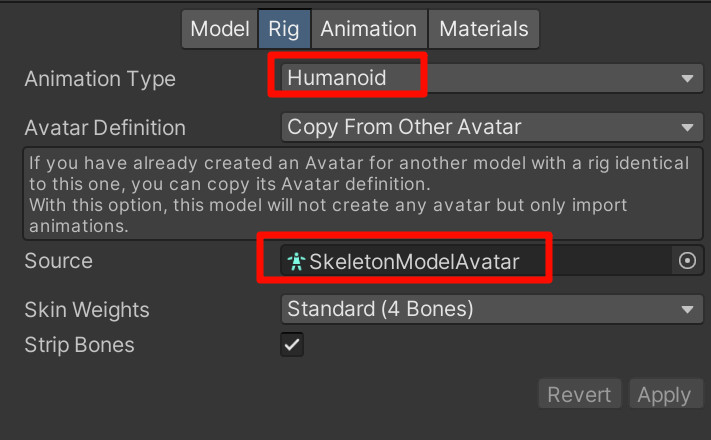Click the Source property label
The height and width of the screenshot is (440, 711).
coord(58,261)
